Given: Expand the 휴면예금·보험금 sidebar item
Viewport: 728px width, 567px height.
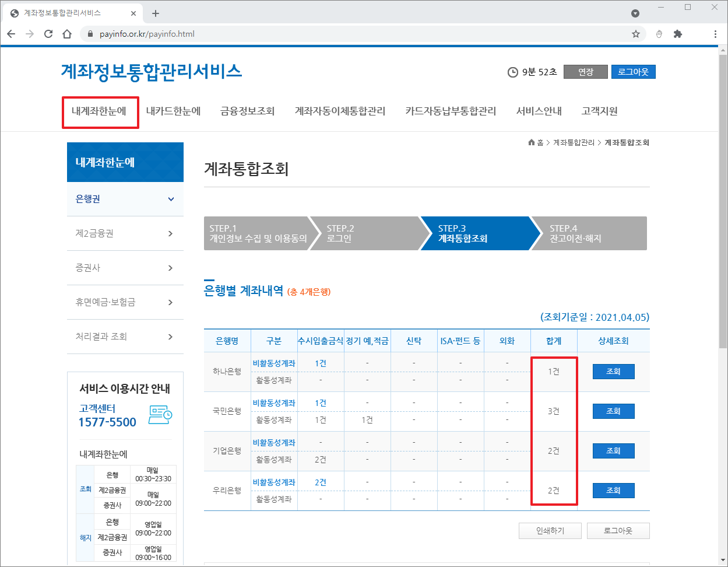Looking at the screenshot, I should pyautogui.click(x=125, y=302).
